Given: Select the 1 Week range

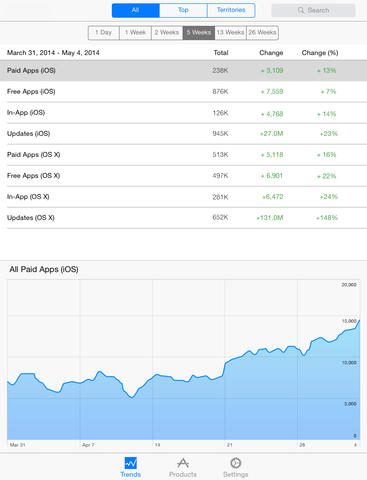Looking at the screenshot, I should [x=135, y=33].
